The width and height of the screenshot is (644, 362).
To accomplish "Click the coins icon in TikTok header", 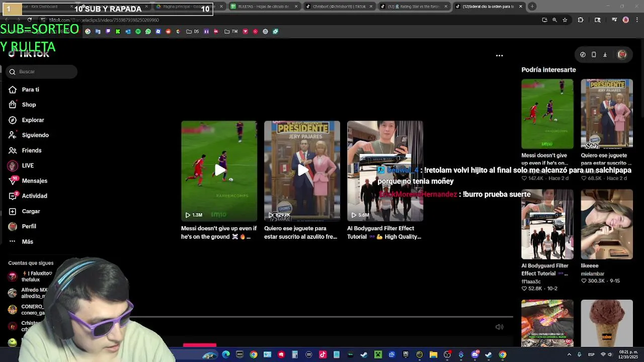I will coord(583,55).
